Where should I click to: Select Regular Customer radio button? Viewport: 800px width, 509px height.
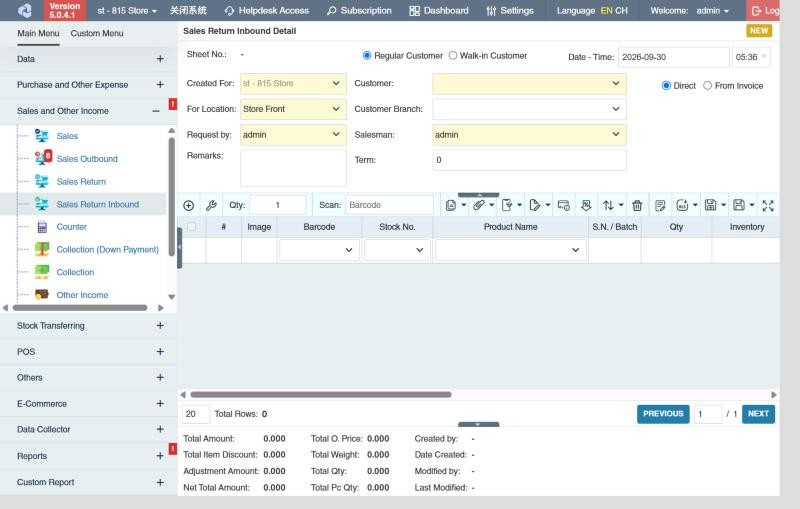click(x=366, y=56)
